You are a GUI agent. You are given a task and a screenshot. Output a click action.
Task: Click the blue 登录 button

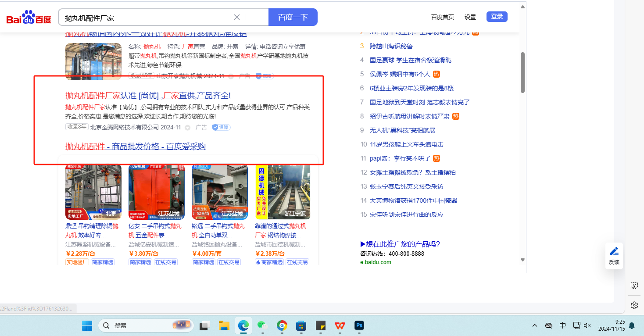497,17
